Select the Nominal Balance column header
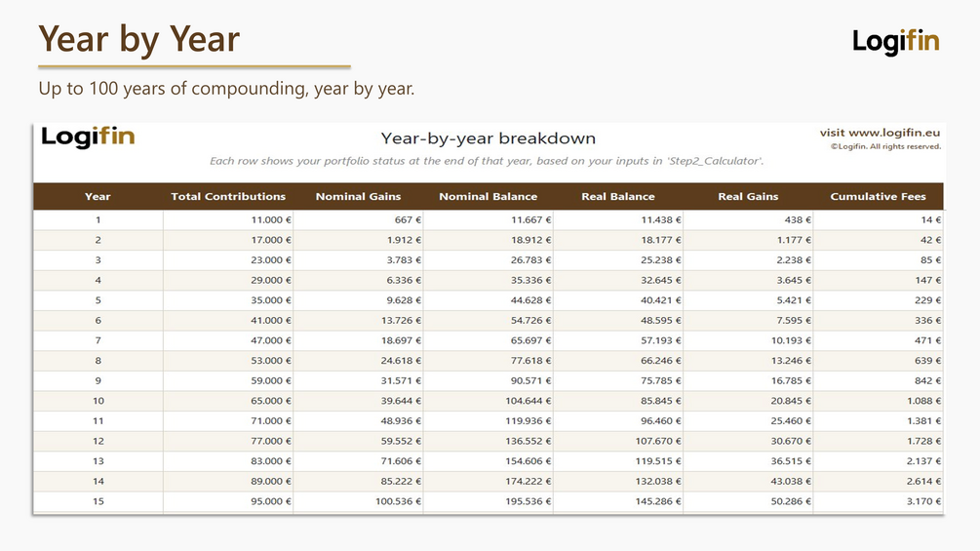The height and width of the screenshot is (551, 980). [489, 196]
